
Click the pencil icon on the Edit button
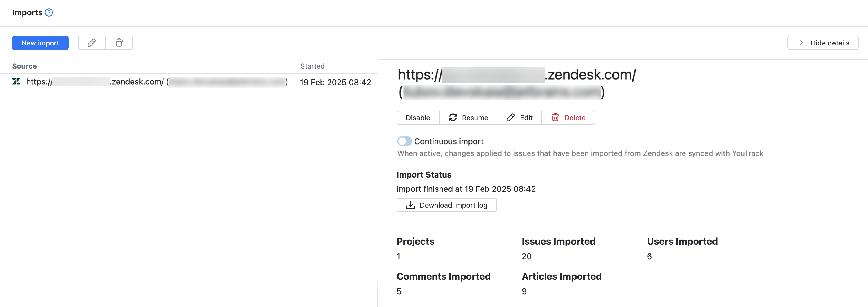tap(510, 118)
